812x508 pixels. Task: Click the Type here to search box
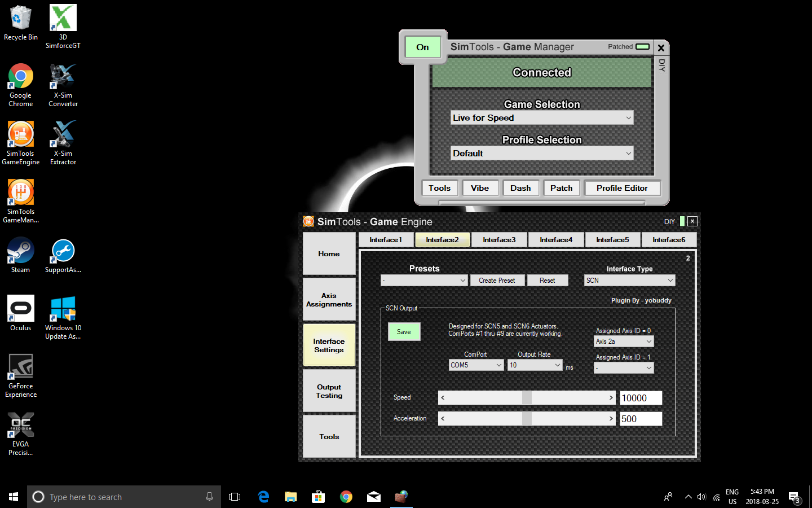click(124, 497)
